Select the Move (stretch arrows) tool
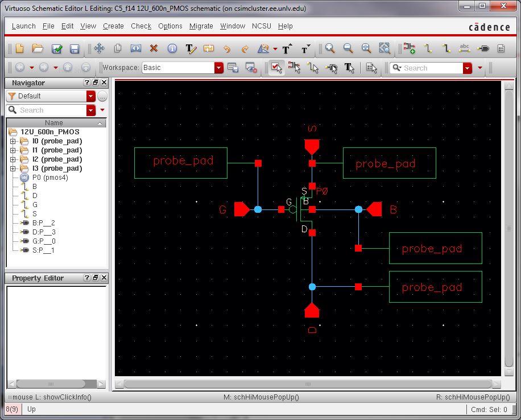The width and height of the screenshot is (521, 420). tap(99, 49)
